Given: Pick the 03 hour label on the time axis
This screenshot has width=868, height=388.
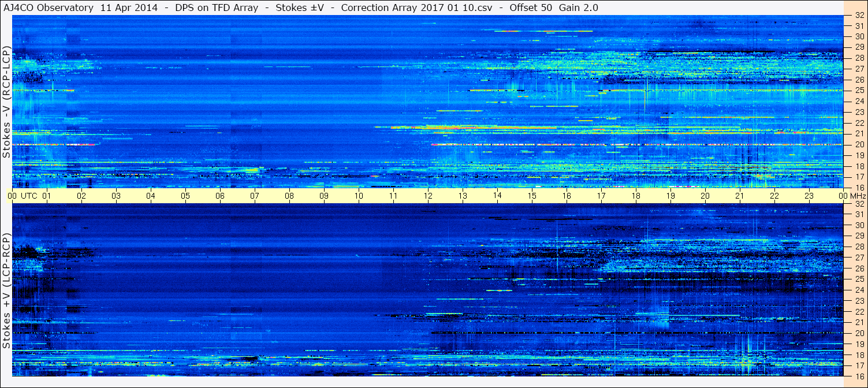Looking at the screenshot, I should (116, 196).
